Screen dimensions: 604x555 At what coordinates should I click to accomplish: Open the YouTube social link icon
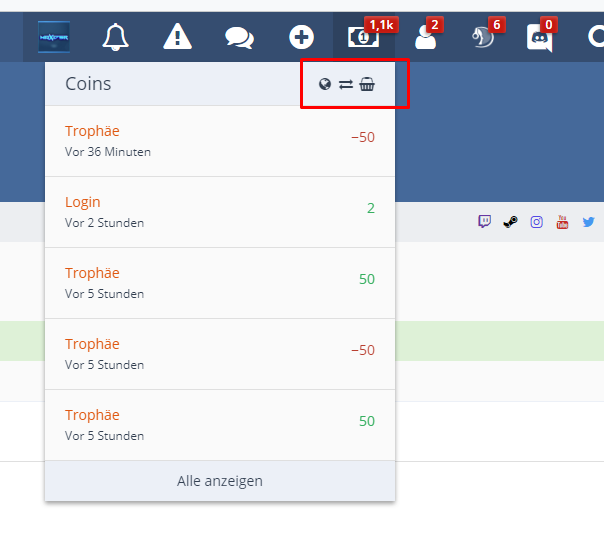pyautogui.click(x=562, y=222)
